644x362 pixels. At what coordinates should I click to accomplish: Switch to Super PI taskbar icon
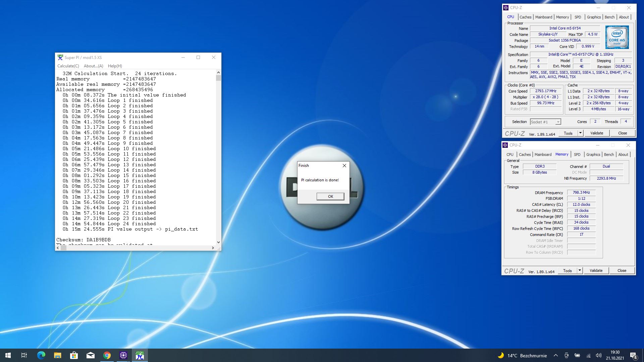[x=140, y=355]
